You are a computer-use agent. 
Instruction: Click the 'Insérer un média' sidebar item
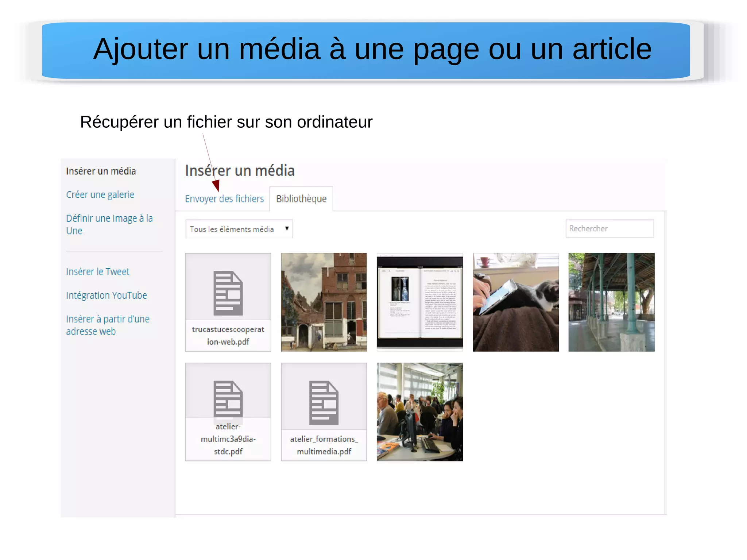[x=101, y=171]
